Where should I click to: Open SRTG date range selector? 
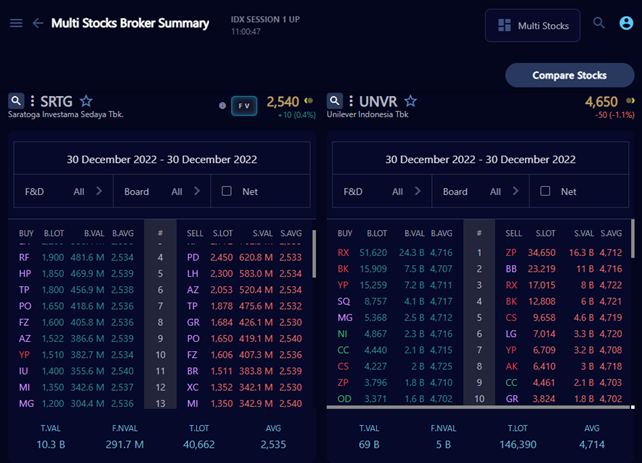[162, 159]
